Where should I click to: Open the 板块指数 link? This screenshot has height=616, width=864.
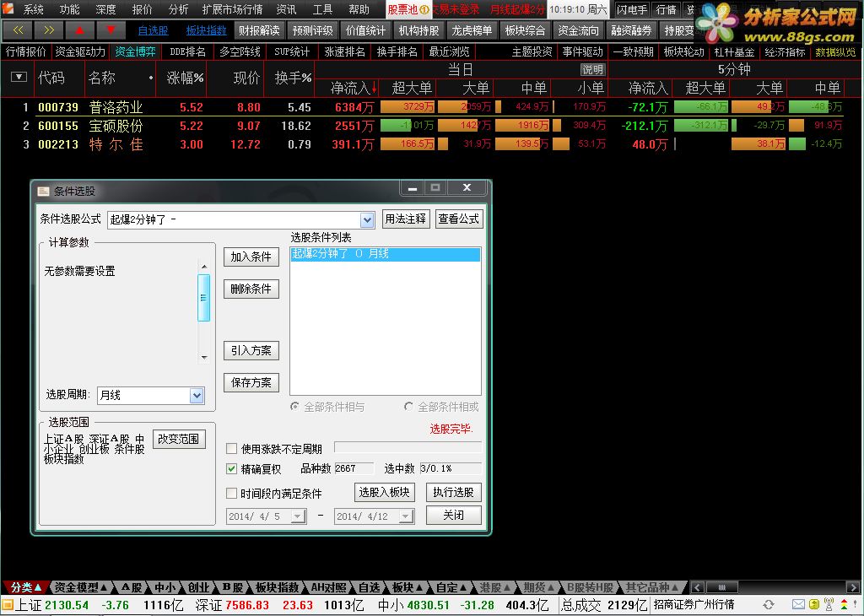tap(206, 30)
